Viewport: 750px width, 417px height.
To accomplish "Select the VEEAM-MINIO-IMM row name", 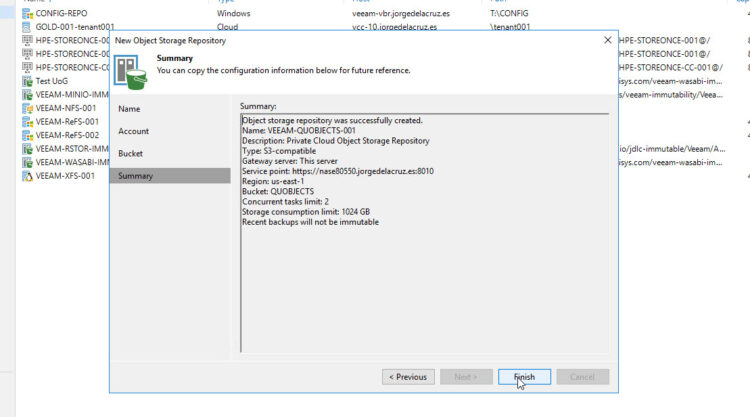I will pyautogui.click(x=72, y=95).
